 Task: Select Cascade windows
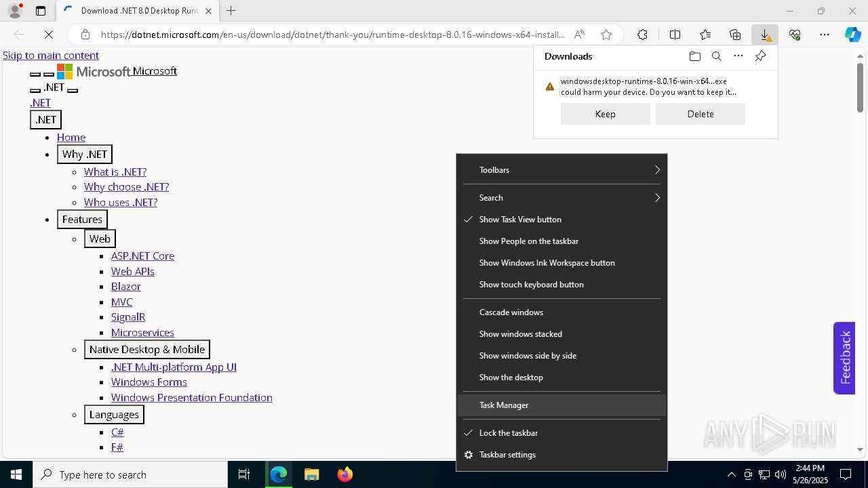tap(561, 312)
